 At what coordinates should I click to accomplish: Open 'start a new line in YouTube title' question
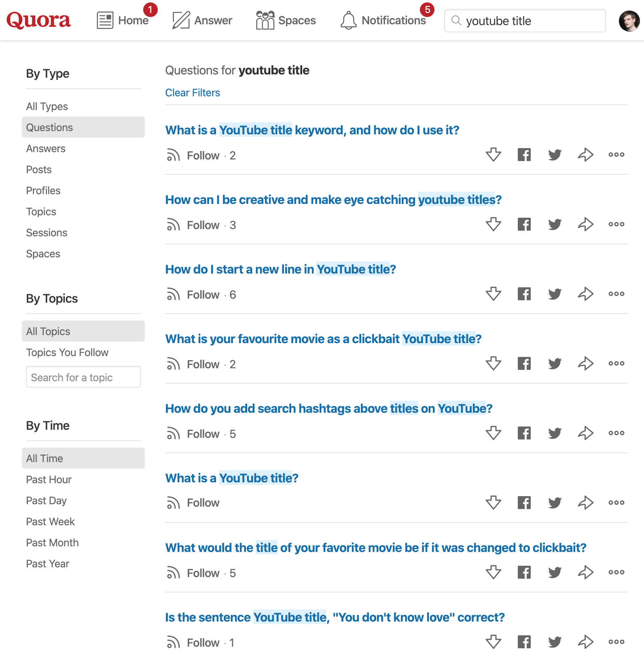pos(281,269)
